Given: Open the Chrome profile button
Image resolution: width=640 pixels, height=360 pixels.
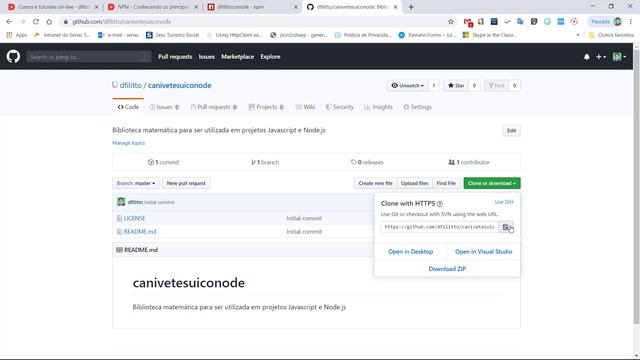Looking at the screenshot, I should point(606,22).
